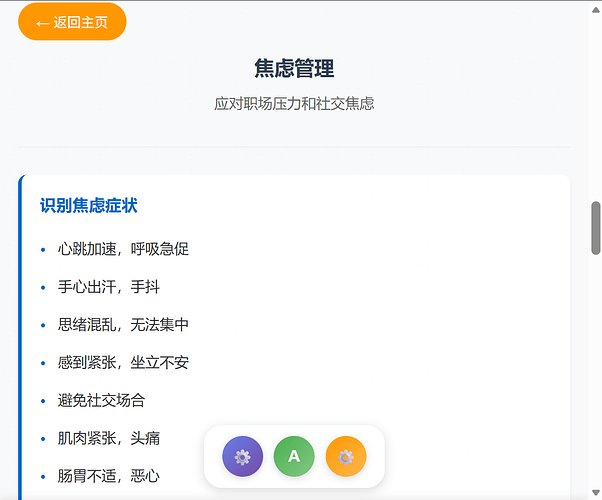Select the list item 感到紧张，坐立不安
The image size is (602, 500).
[123, 363]
